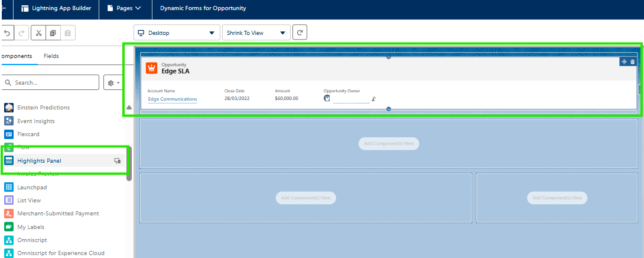Select the Launchpad component icon
Viewport: 644px width, 258px height.
(9, 187)
